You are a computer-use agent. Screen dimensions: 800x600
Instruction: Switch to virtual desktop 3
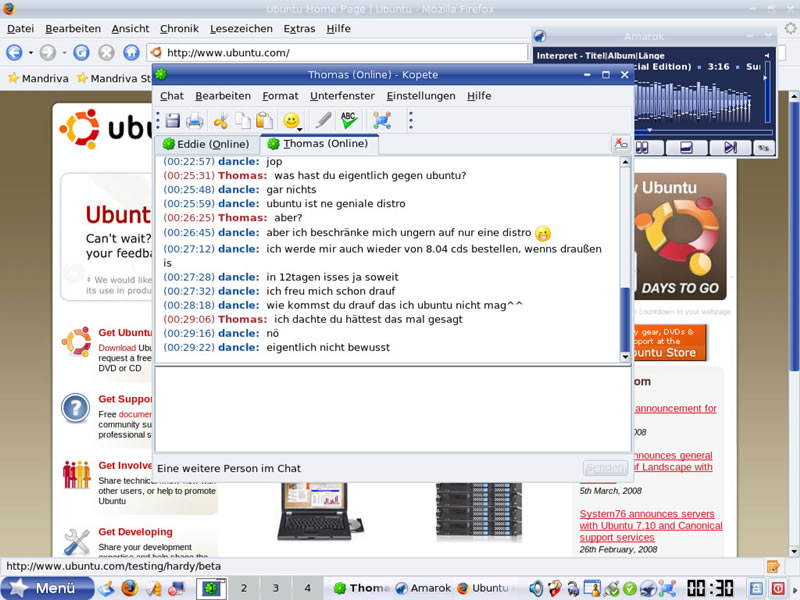[276, 588]
